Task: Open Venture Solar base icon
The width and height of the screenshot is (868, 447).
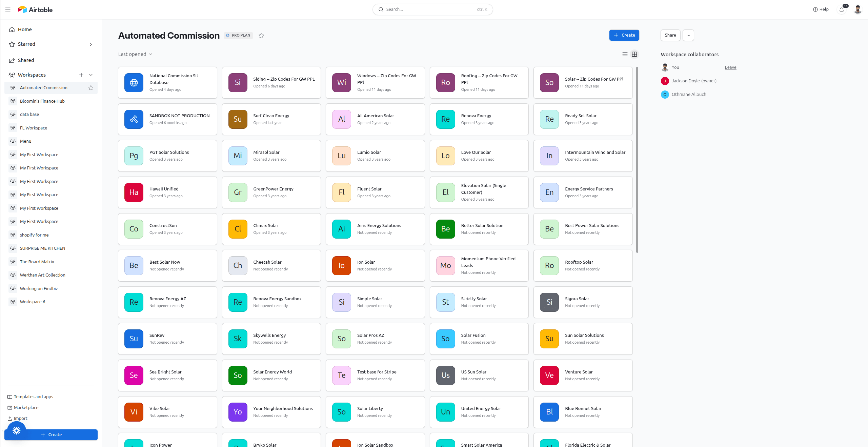Action: click(549, 375)
